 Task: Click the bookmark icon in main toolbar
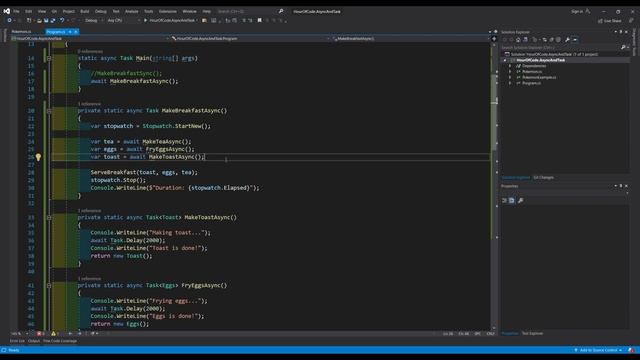pyautogui.click(x=260, y=20)
